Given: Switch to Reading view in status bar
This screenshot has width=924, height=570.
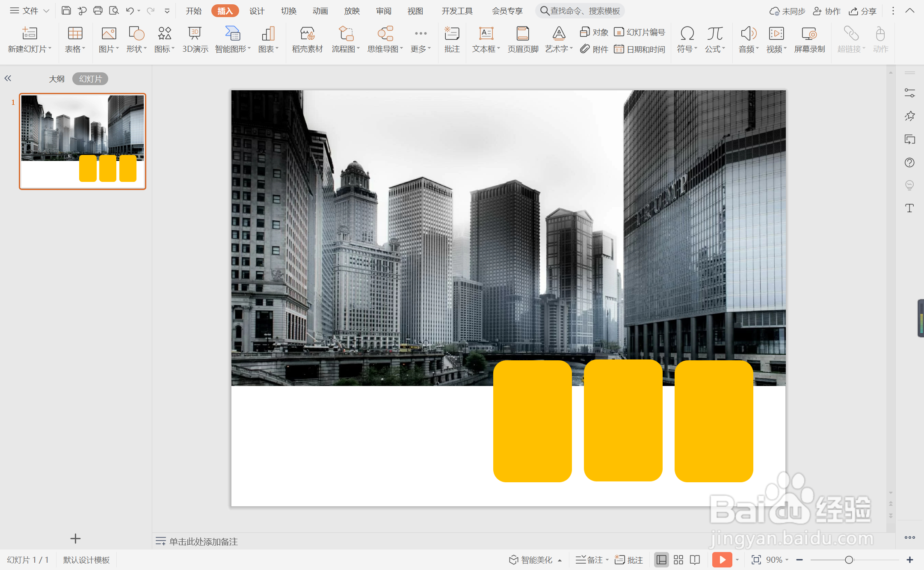Looking at the screenshot, I should (x=695, y=560).
